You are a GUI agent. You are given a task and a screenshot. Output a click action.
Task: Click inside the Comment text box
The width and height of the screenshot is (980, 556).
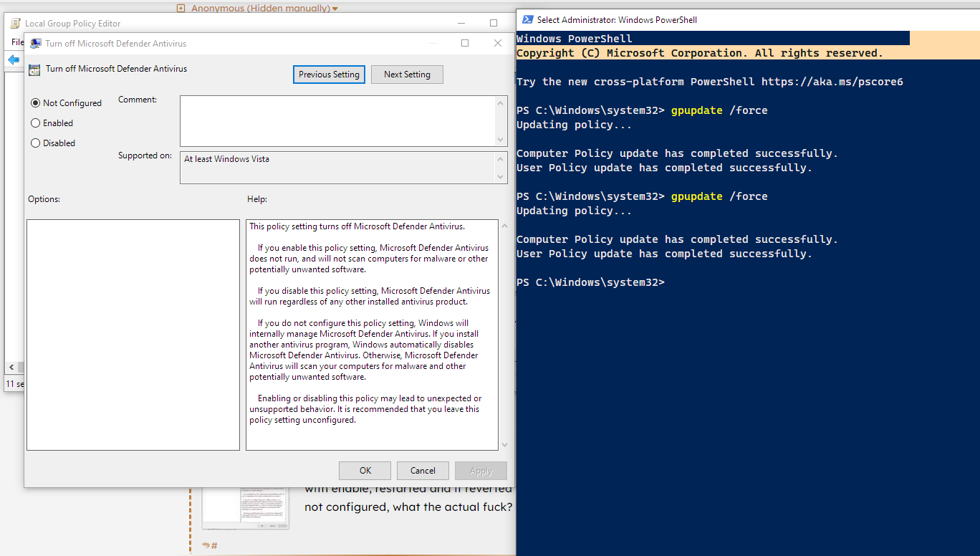[x=337, y=121]
